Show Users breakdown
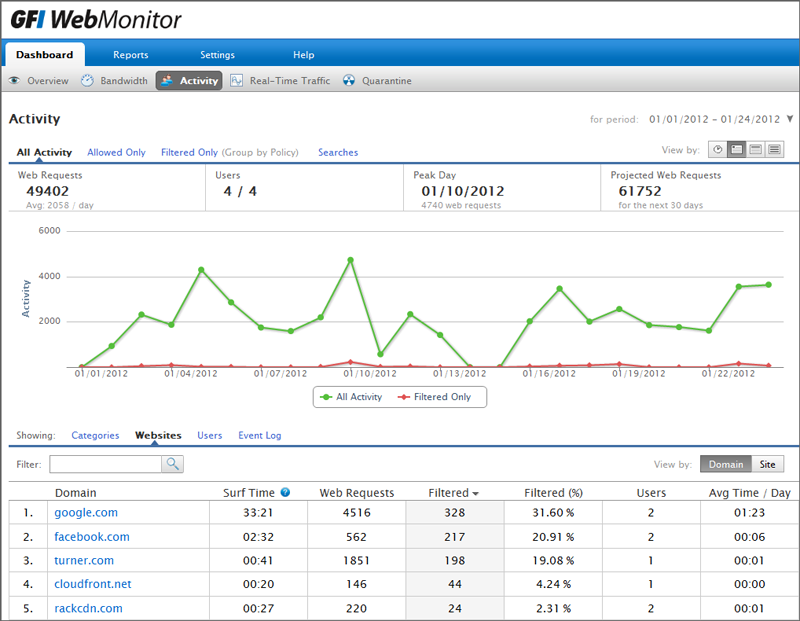This screenshot has height=621, width=800. 210,435
